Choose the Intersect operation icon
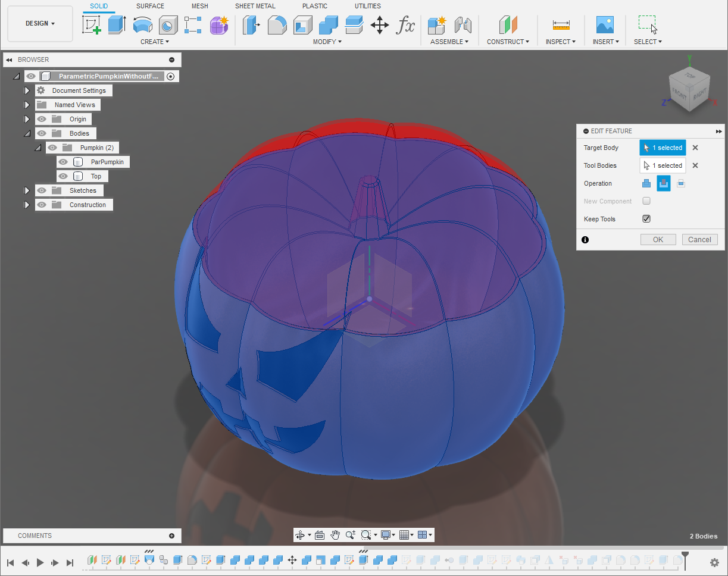This screenshot has width=728, height=576. coord(681,183)
